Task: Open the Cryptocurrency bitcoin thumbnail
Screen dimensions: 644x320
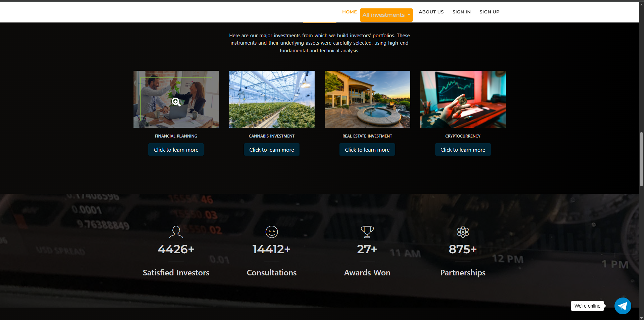Action: (463, 99)
